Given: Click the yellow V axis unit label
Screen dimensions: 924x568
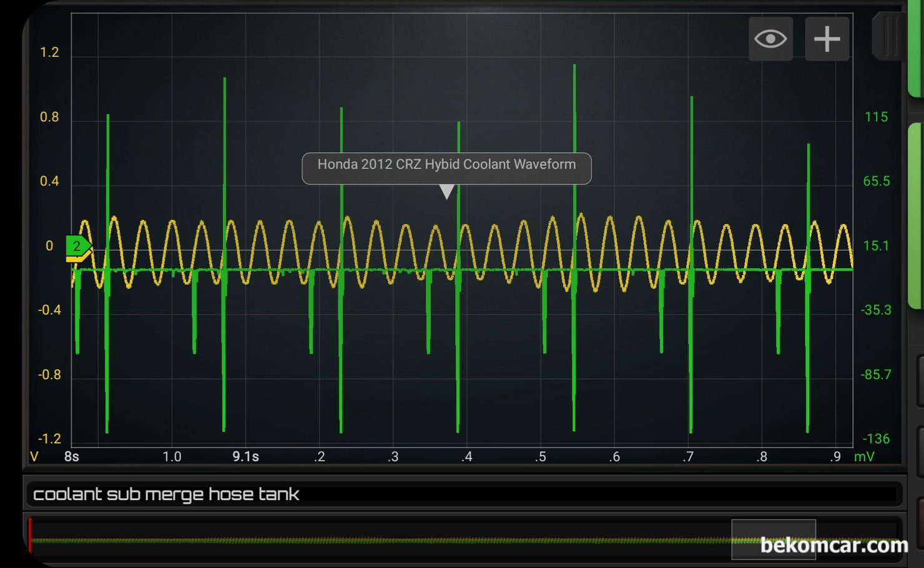Looking at the screenshot, I should click(x=34, y=457).
